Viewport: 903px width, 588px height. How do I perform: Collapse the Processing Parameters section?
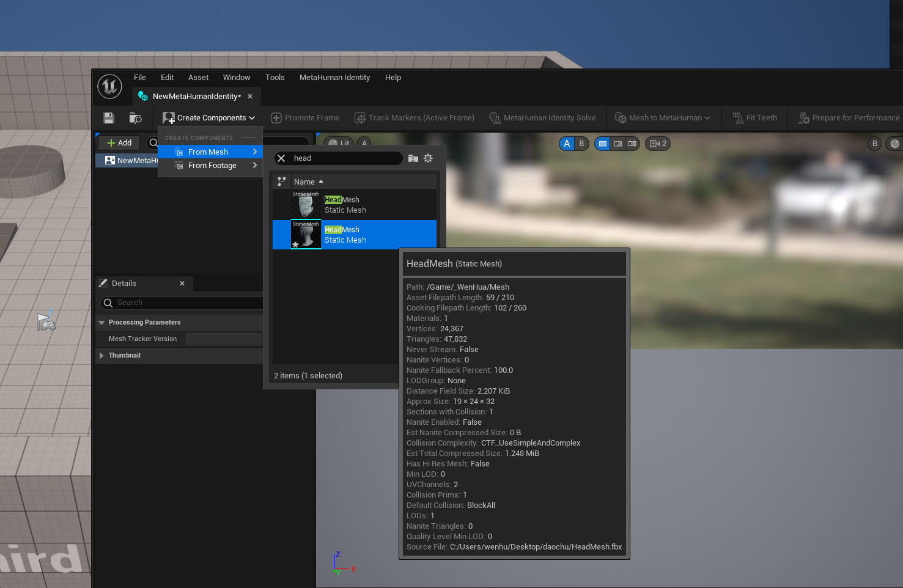[x=101, y=323]
